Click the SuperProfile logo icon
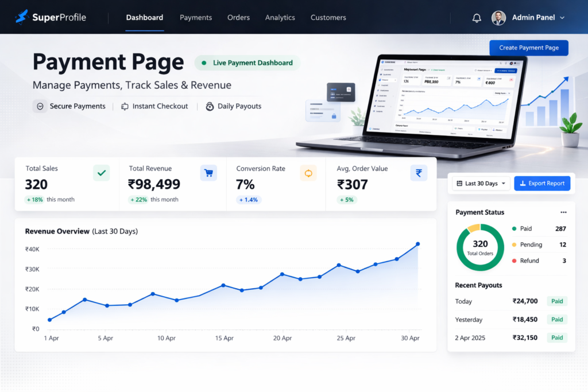The width and height of the screenshot is (588, 392). [x=21, y=17]
